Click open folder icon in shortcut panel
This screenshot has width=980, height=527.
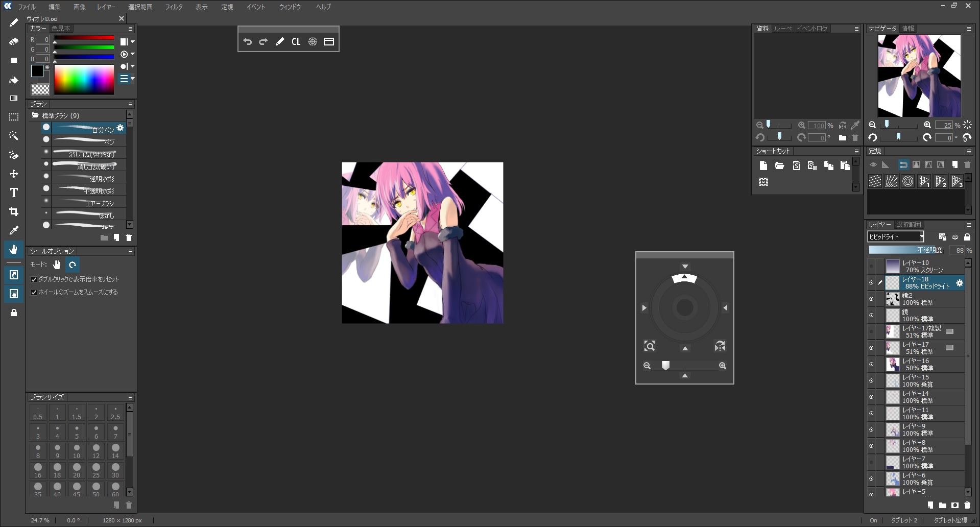[780, 165]
